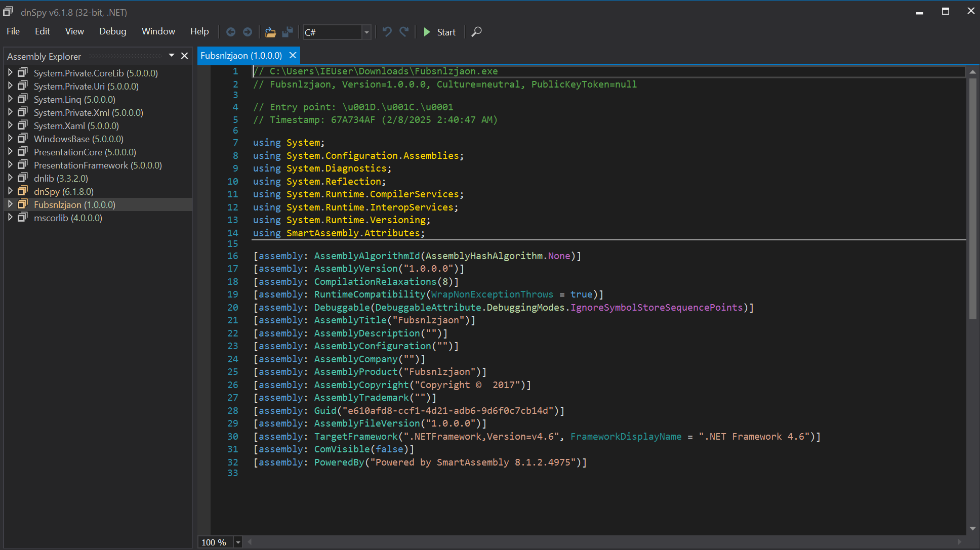Image resolution: width=980 pixels, height=550 pixels.
Task: Click the vertical scrollbar thumb in code view
Action: pyautogui.click(x=972, y=199)
